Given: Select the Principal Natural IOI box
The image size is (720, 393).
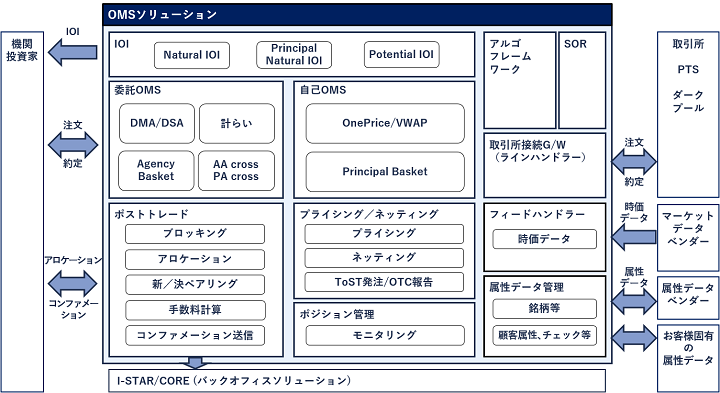Looking at the screenshot, I should (294, 55).
